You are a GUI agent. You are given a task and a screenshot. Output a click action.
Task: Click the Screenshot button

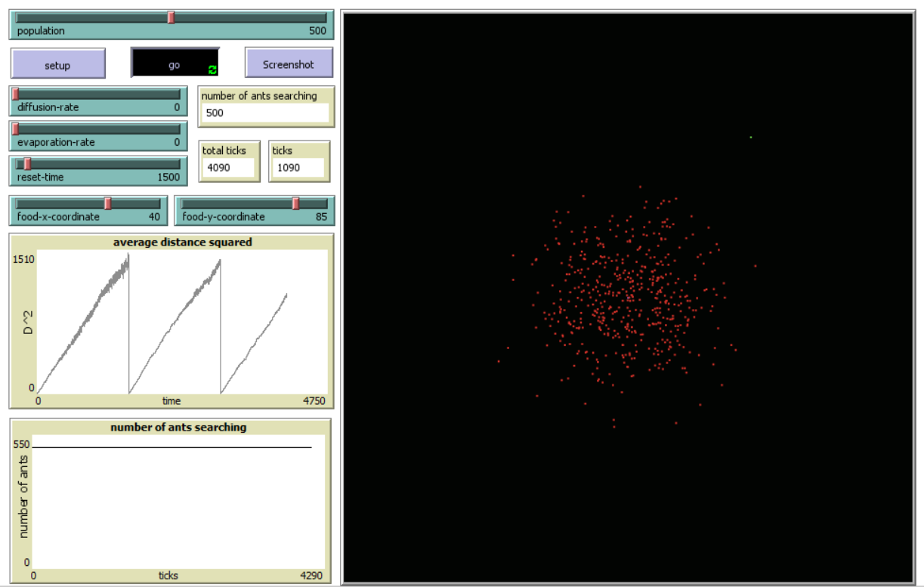[289, 64]
